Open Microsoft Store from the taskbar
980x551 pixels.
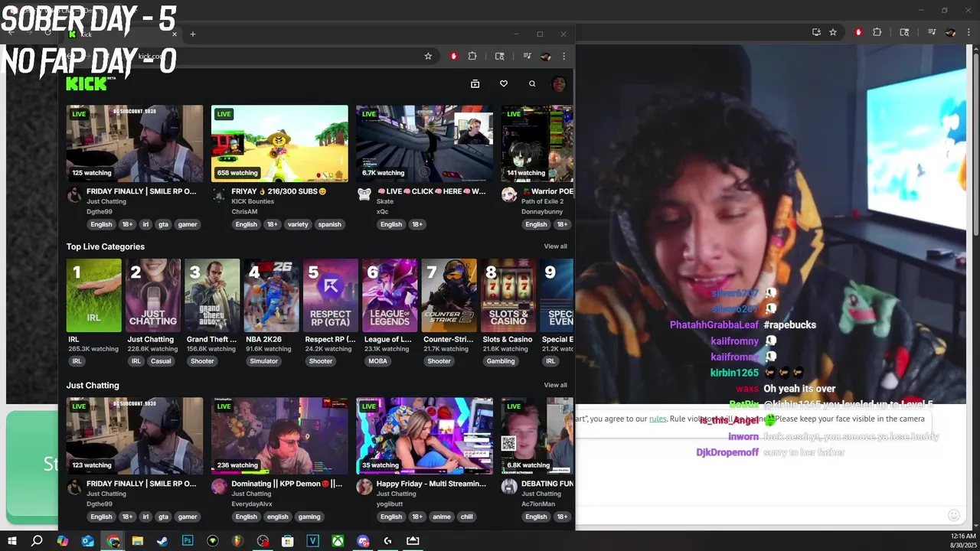click(x=288, y=541)
